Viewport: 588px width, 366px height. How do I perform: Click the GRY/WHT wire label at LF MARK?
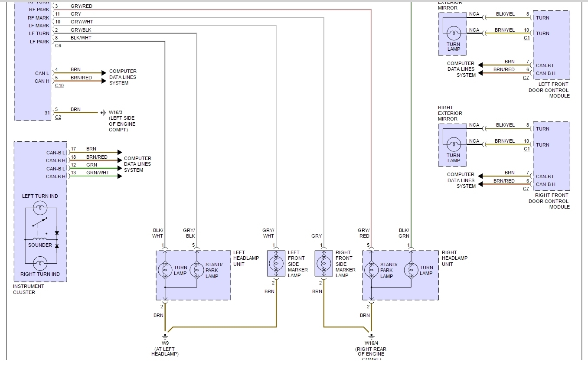click(x=82, y=22)
